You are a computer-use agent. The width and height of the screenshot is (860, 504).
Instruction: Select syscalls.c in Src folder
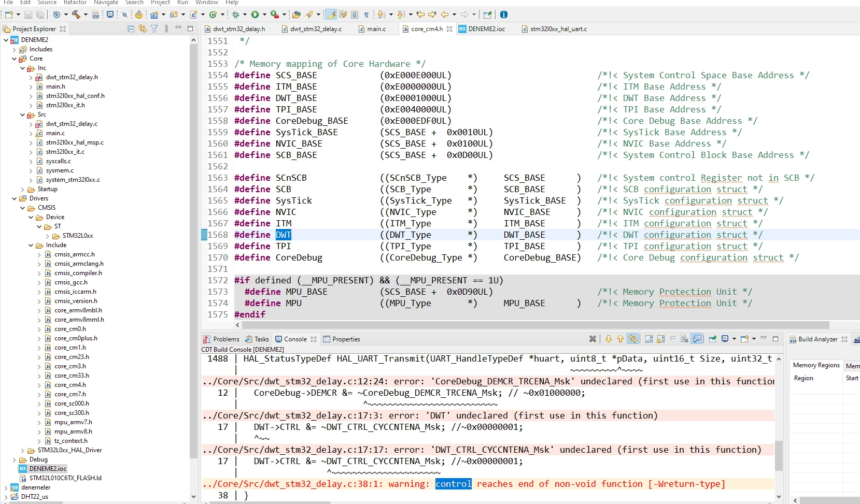click(x=58, y=161)
